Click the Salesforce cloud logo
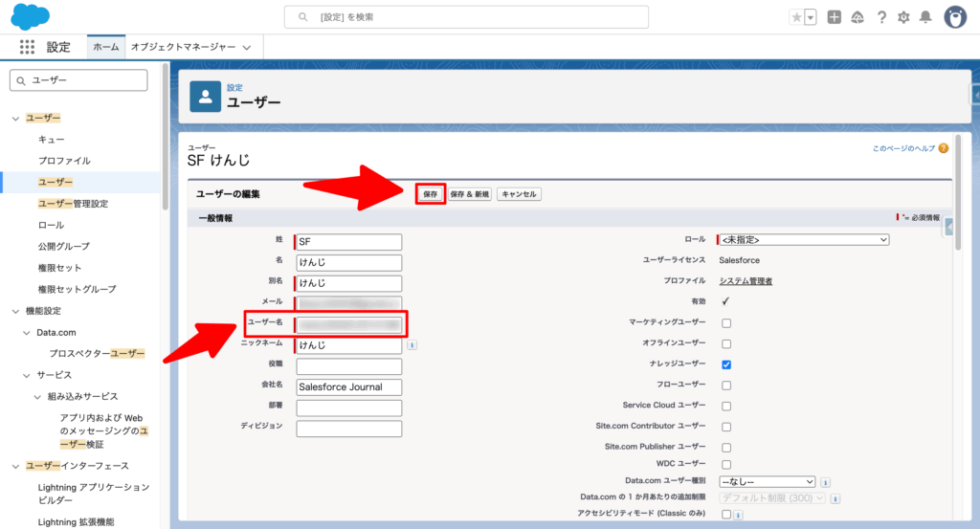 (31, 16)
